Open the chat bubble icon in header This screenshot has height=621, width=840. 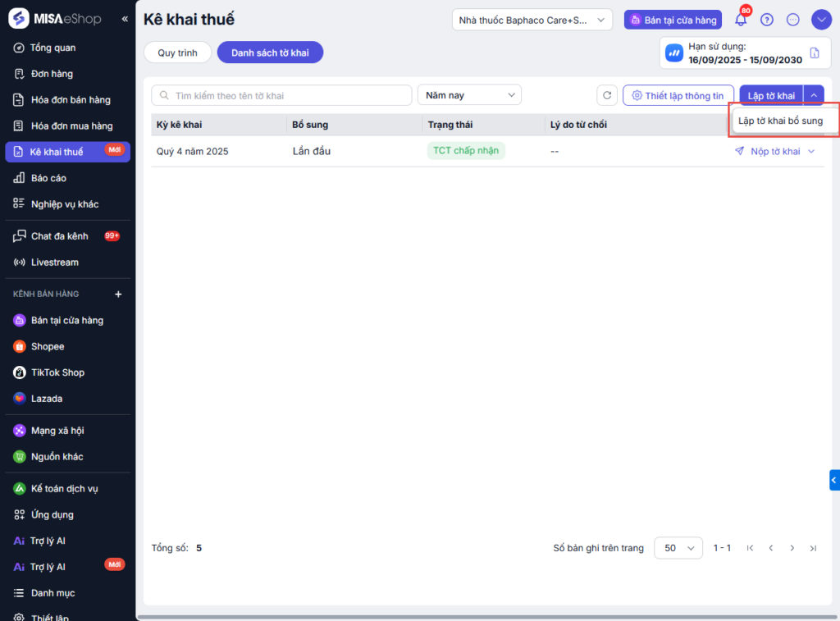pos(793,20)
